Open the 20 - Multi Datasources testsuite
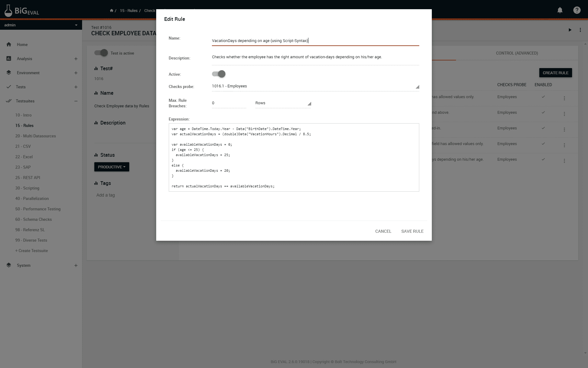The image size is (588, 368). pos(36,136)
